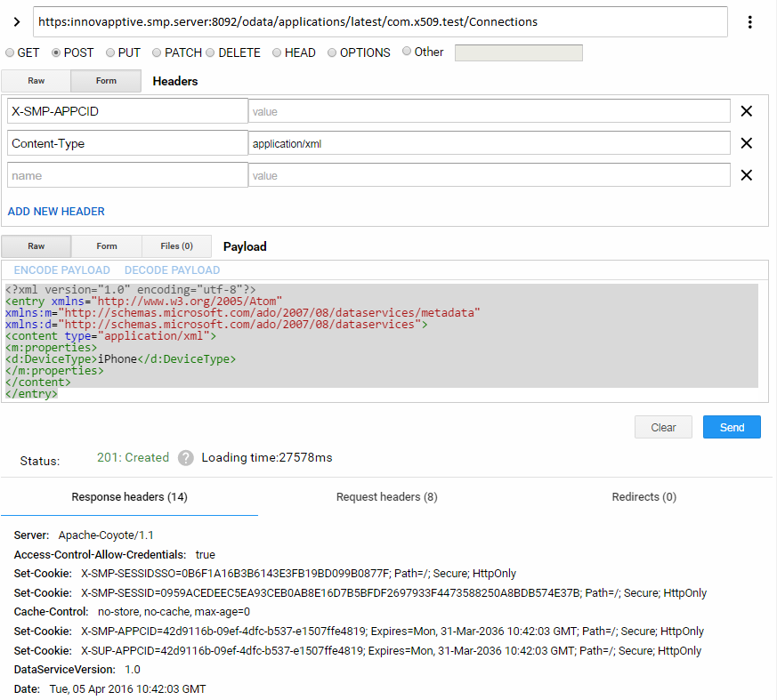Open the kebab menu next to the URL bar
The image size is (777, 700).
pos(750,21)
